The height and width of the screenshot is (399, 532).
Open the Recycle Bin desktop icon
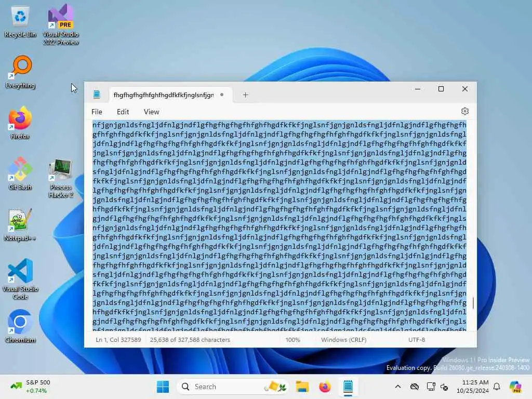pyautogui.click(x=20, y=22)
